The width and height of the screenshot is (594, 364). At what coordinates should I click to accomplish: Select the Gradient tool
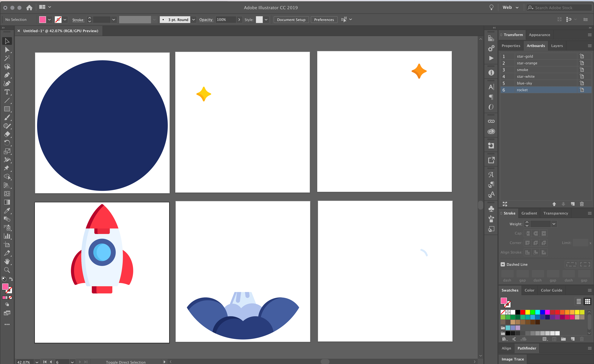coord(7,202)
